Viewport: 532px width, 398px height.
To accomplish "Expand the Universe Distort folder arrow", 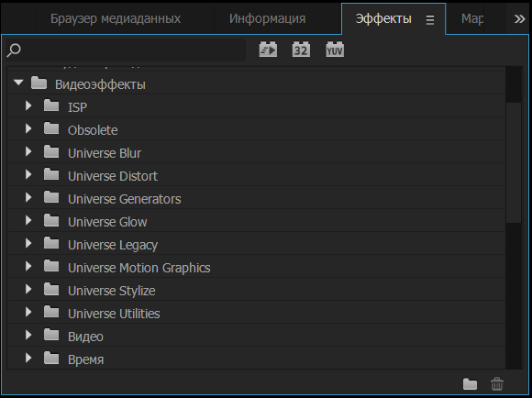I will pos(28,175).
